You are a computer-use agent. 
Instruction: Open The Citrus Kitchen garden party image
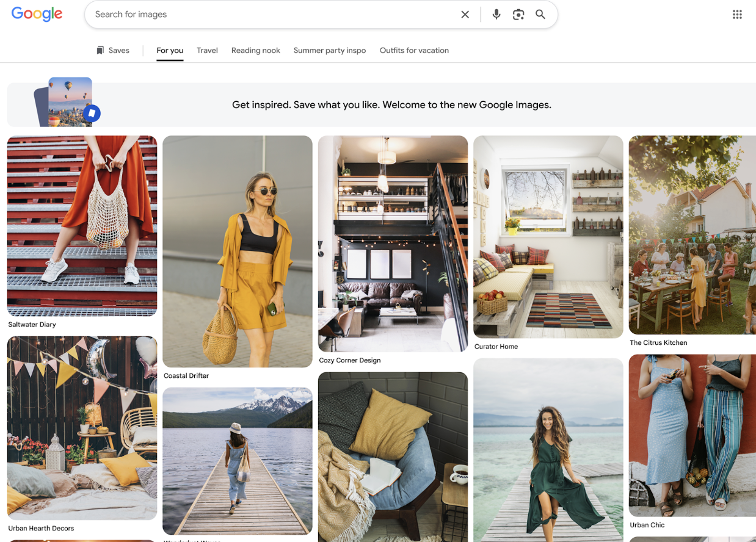[x=692, y=235]
